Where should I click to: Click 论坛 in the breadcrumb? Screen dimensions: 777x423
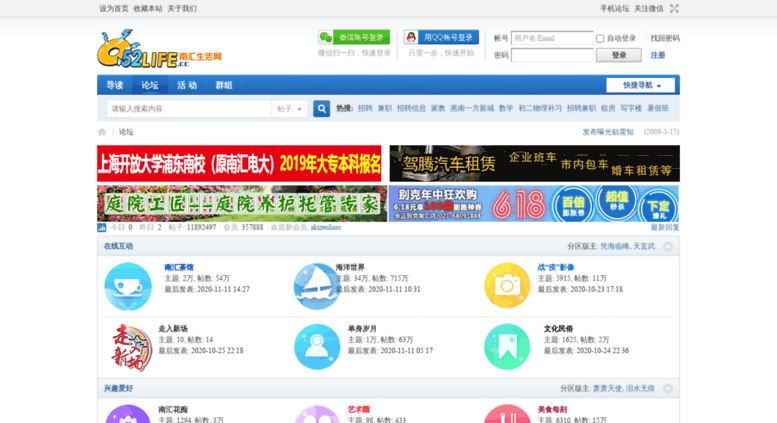coord(126,132)
